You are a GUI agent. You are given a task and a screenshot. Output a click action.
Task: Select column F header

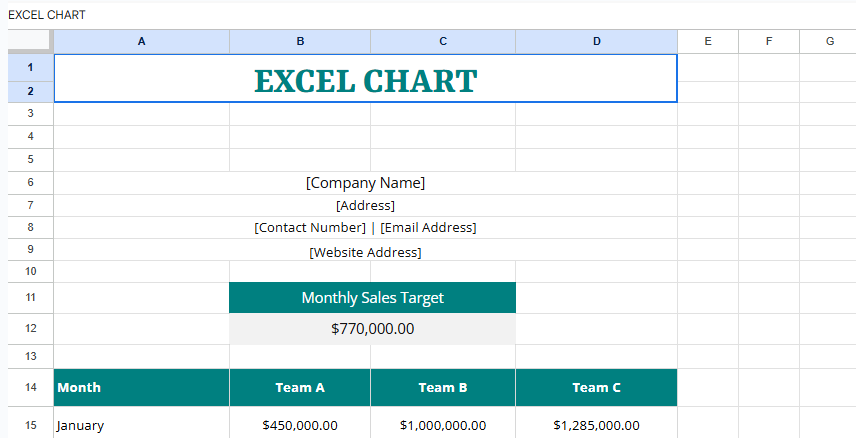tap(768, 41)
